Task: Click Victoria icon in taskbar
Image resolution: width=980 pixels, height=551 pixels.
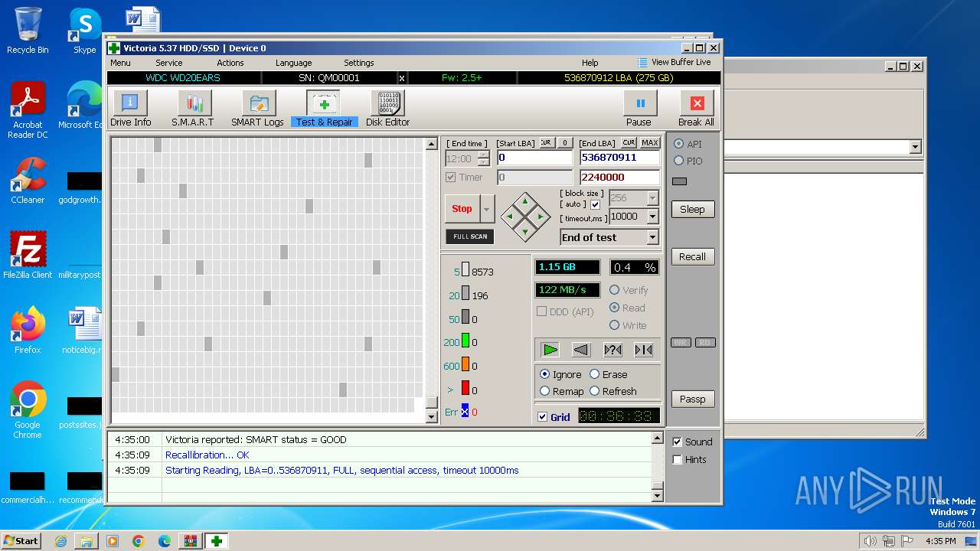Action: (x=217, y=541)
